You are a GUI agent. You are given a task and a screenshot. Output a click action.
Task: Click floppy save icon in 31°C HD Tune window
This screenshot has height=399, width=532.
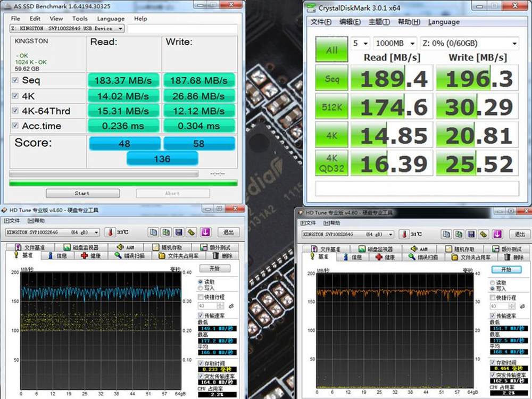tap(471, 234)
